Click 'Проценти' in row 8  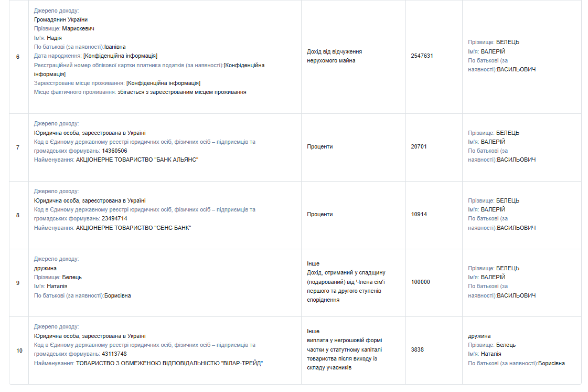click(320, 215)
